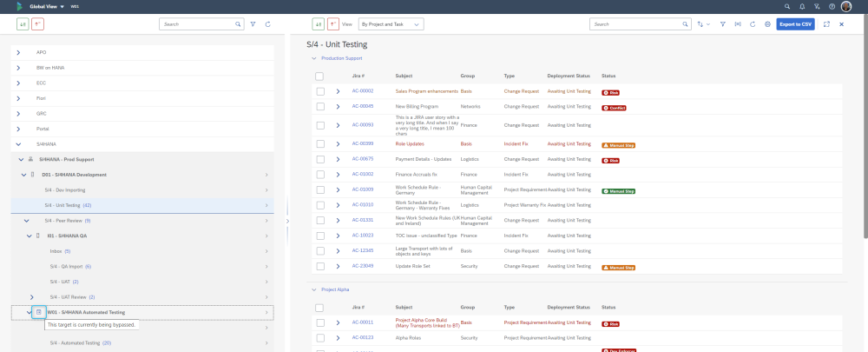Open the By Project and Task dropdown
This screenshot has width=868, height=352.
[x=391, y=24]
